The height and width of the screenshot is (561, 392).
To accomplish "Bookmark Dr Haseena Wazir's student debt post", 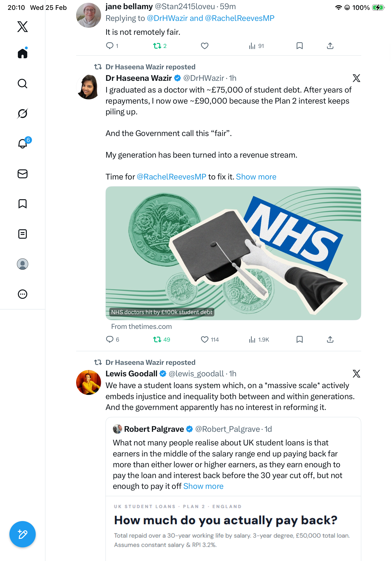I will coord(299,339).
